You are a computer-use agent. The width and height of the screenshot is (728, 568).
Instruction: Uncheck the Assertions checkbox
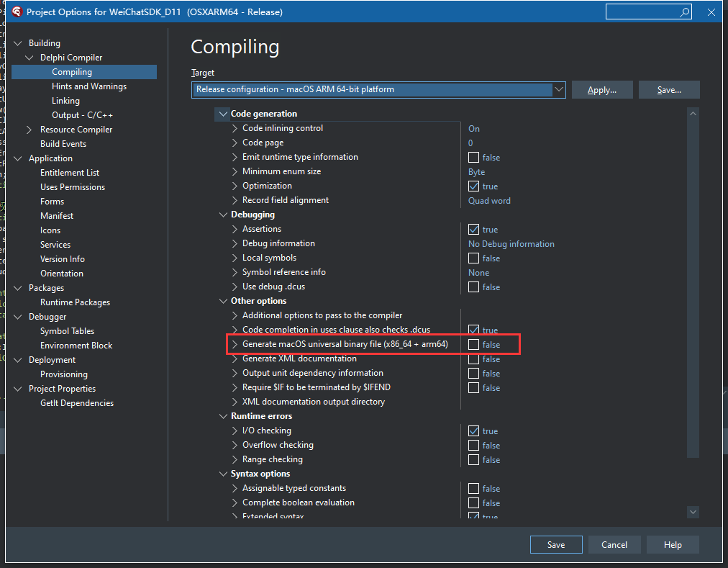473,229
